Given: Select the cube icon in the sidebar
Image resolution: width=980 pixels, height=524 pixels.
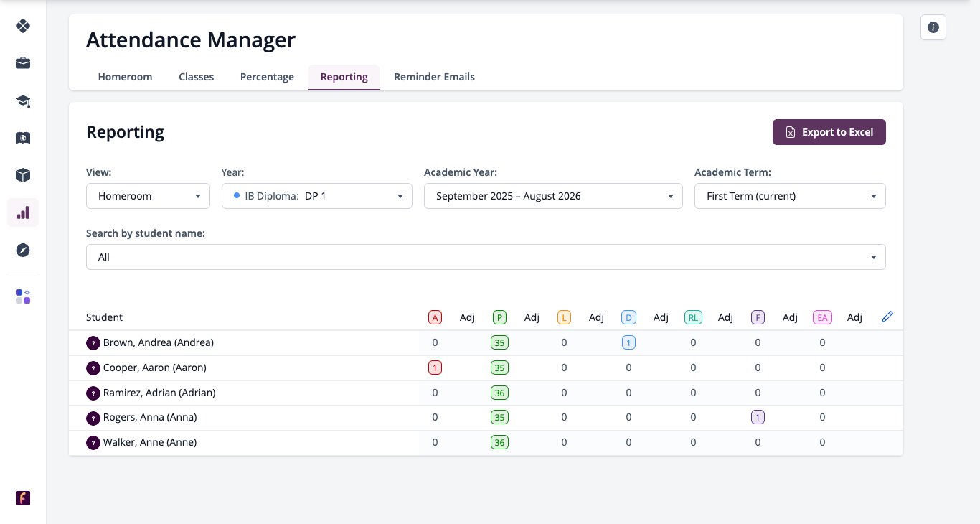Looking at the screenshot, I should 23,175.
